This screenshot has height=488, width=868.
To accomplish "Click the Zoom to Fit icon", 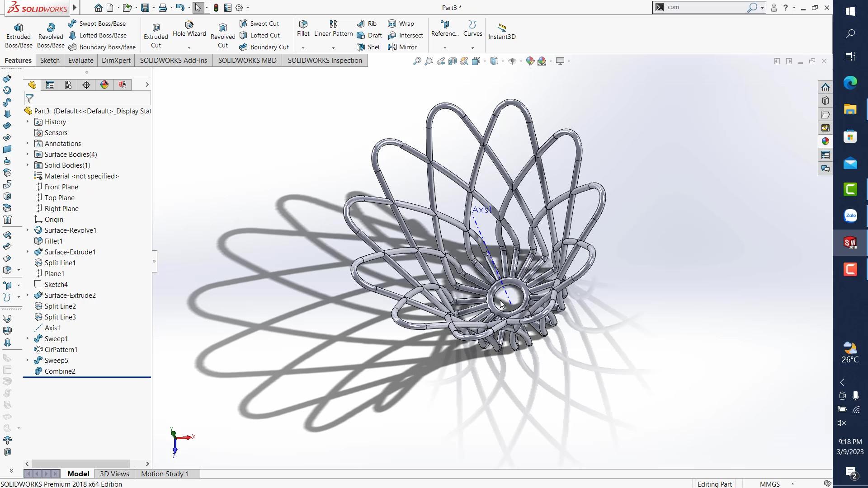I will [417, 61].
